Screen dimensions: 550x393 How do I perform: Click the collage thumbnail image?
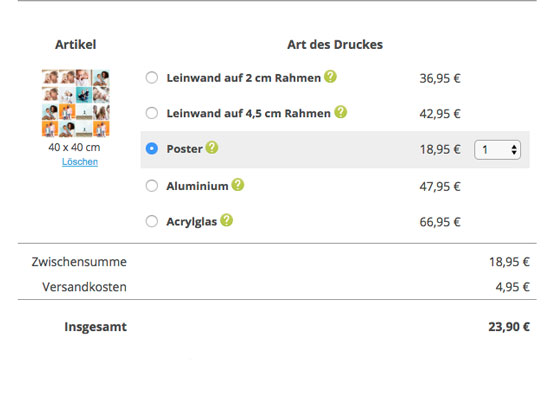[75, 103]
